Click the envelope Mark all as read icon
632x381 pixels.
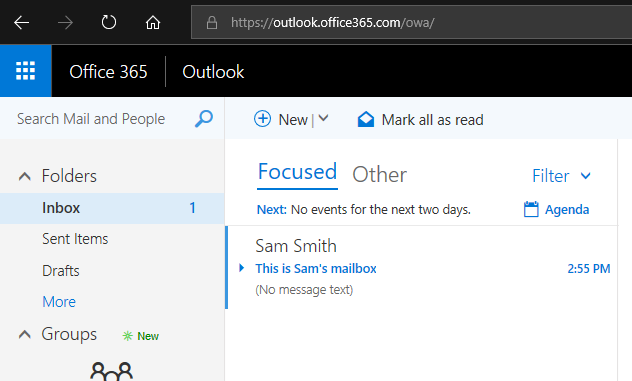[x=366, y=119]
